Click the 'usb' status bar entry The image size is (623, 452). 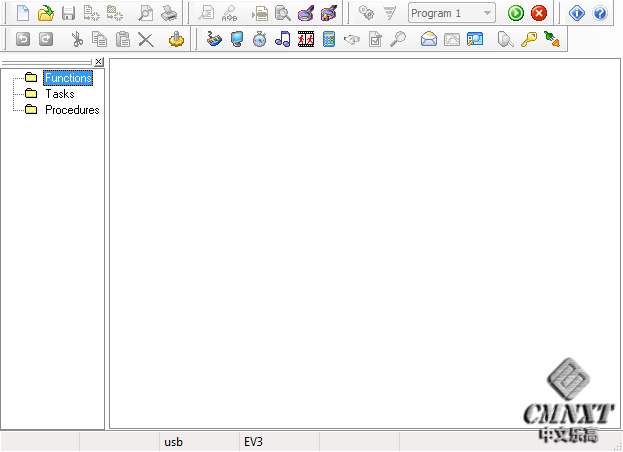[174, 442]
